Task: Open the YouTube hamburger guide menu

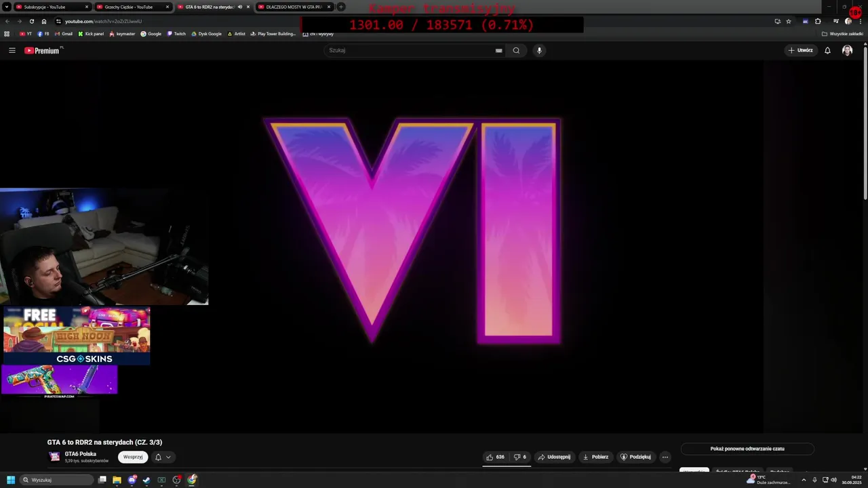Action: pos(12,50)
